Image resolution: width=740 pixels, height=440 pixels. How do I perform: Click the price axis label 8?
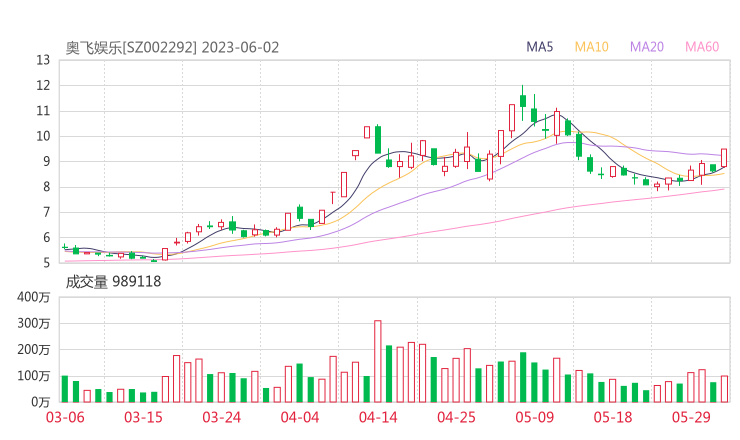46,187
